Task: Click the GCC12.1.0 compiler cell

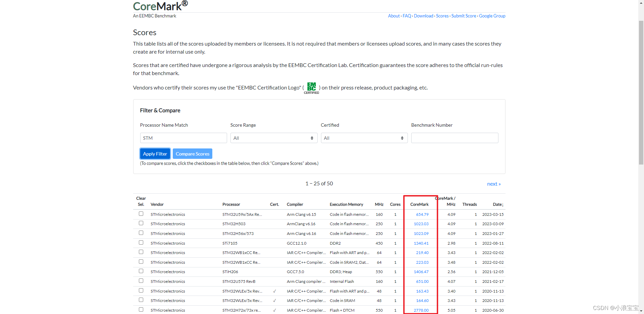Action: click(297, 243)
